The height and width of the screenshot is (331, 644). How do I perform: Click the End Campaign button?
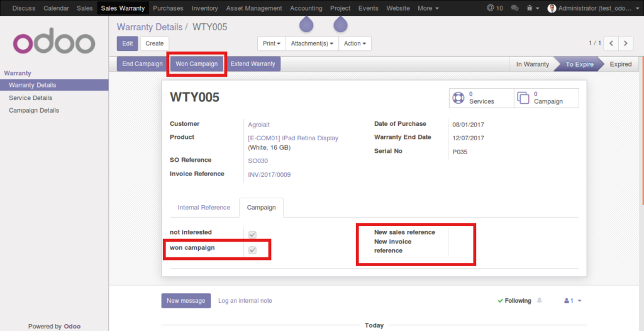pyautogui.click(x=143, y=64)
